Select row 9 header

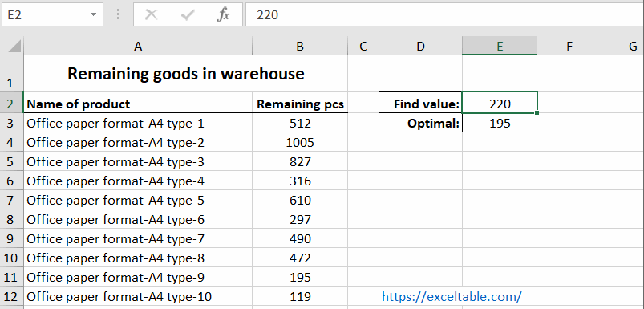point(11,238)
